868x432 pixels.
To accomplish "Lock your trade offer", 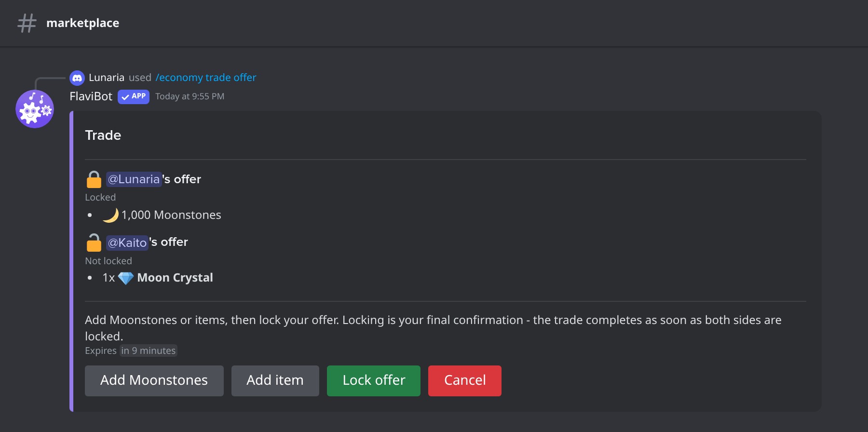I will point(374,381).
